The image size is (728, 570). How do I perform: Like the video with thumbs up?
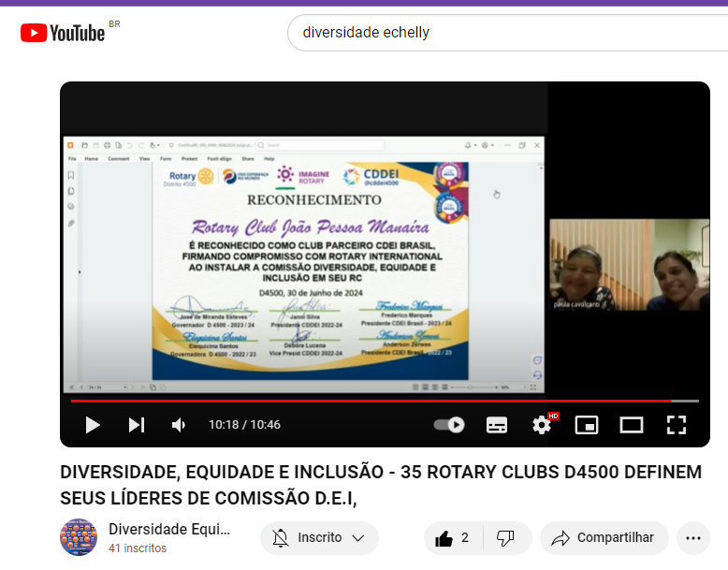(455, 538)
